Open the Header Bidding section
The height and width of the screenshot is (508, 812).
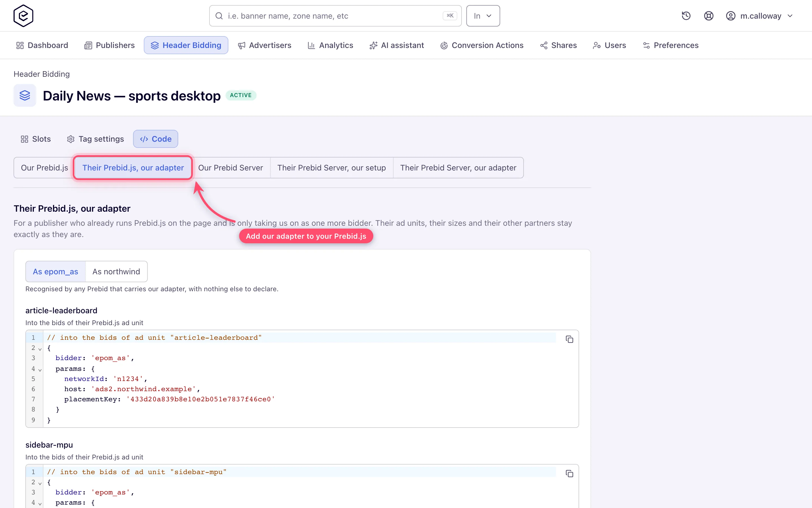(186, 45)
